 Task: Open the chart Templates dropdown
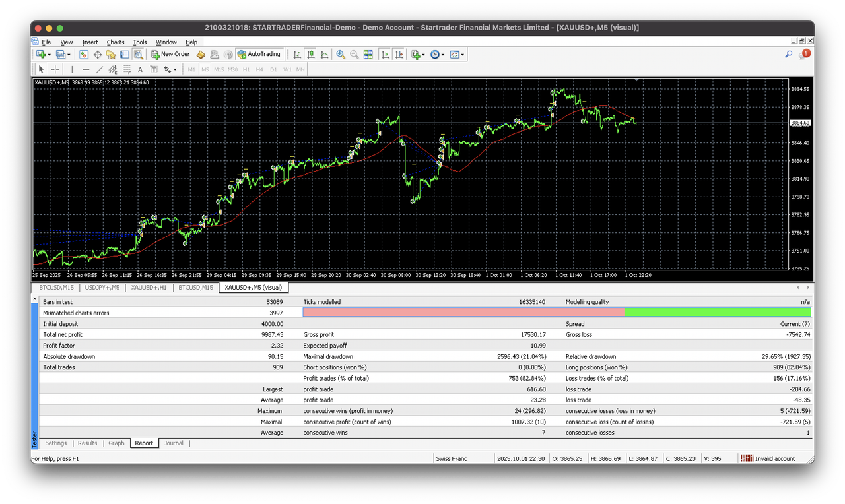(457, 54)
